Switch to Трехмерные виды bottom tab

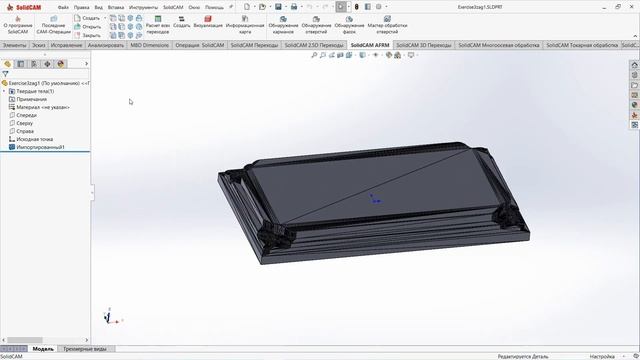[x=85, y=349]
